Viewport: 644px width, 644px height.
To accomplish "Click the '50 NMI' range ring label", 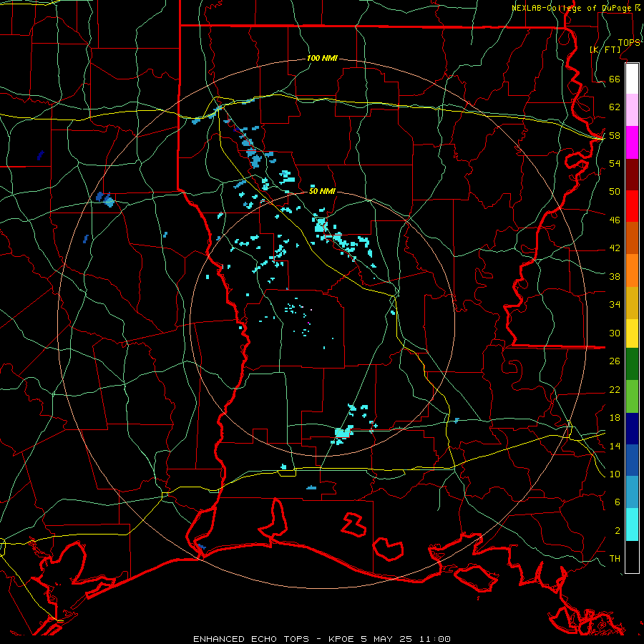I will coord(322,191).
